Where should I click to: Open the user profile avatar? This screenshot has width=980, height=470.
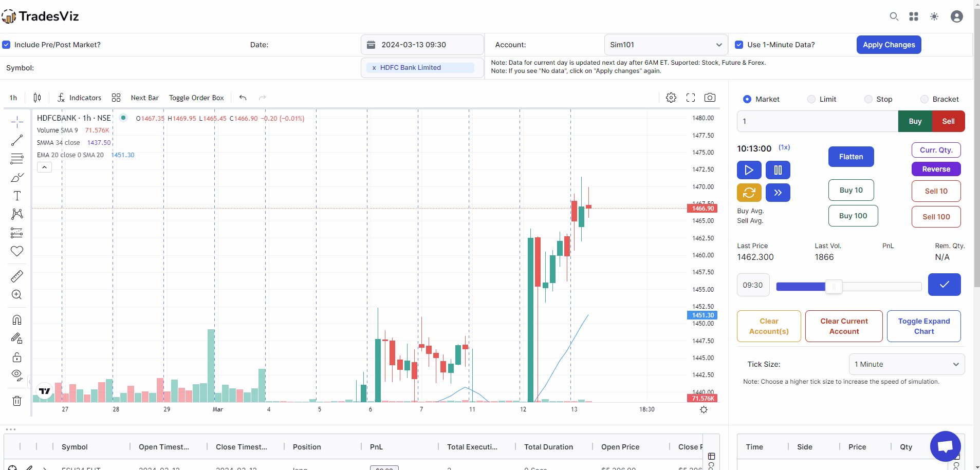coord(957,16)
